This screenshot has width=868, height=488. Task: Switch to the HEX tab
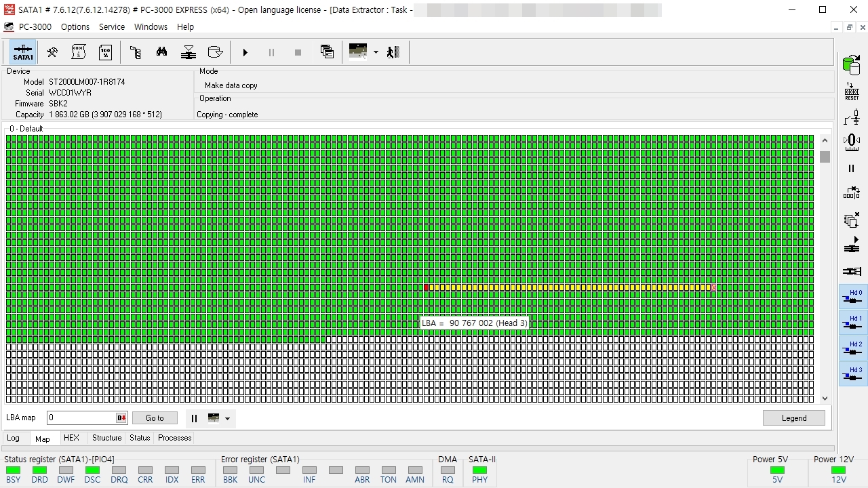pyautogui.click(x=71, y=438)
